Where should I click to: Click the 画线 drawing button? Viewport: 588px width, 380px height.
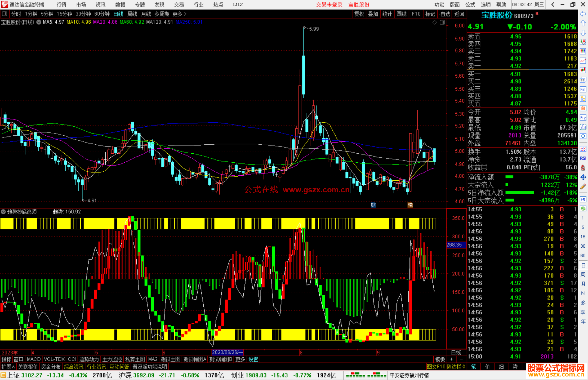click(x=402, y=14)
